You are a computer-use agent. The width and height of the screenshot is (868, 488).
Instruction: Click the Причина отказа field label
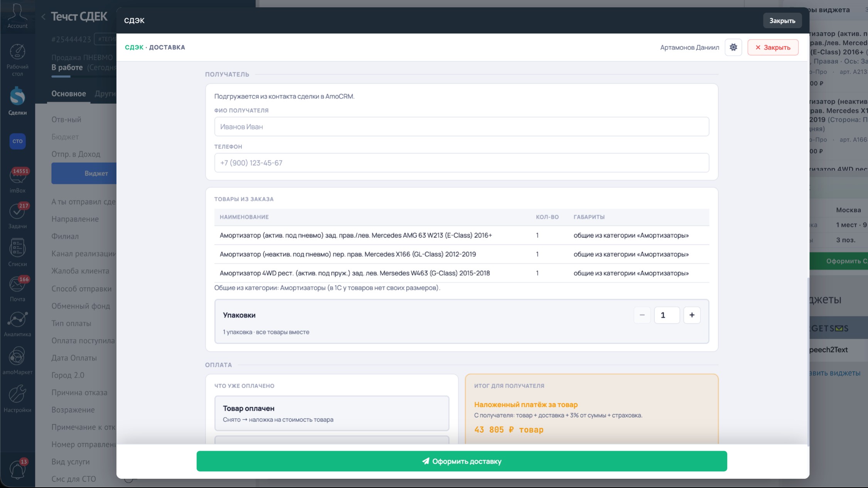coord(79,392)
